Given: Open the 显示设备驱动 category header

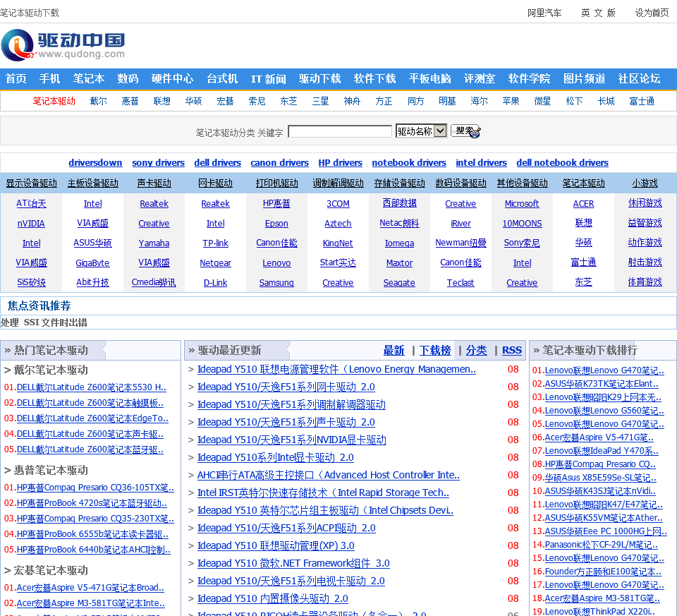Looking at the screenshot, I should [x=32, y=183].
